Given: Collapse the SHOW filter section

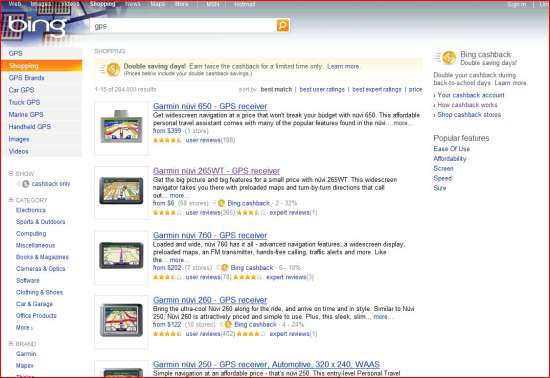Looking at the screenshot, I should pyautogui.click(x=11, y=173).
